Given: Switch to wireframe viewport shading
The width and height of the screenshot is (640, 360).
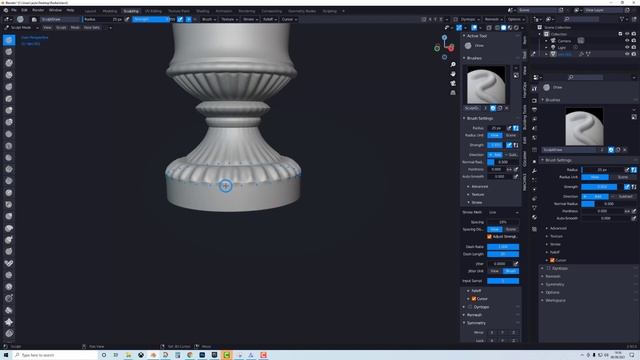Looking at the screenshot, I should [497, 28].
